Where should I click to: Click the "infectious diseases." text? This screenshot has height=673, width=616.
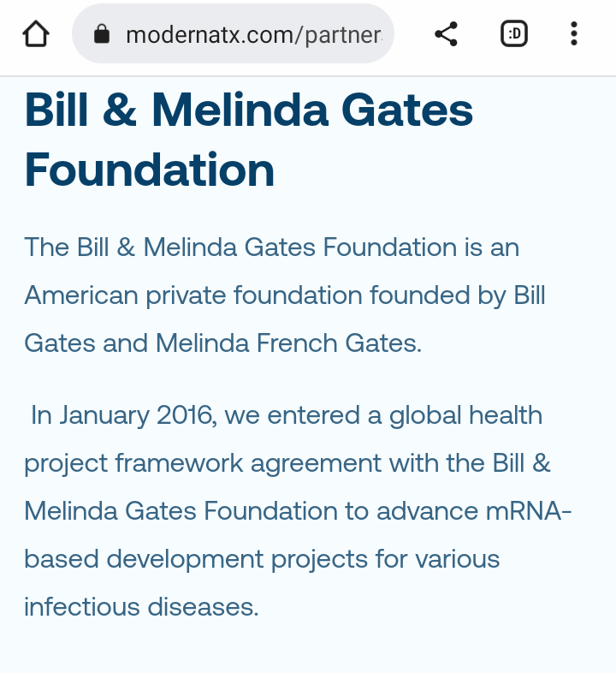141,607
